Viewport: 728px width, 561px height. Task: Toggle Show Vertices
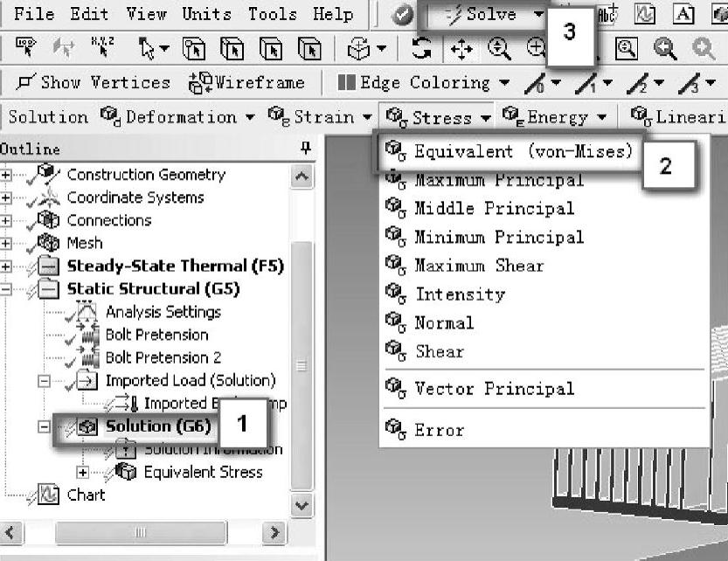tap(93, 83)
